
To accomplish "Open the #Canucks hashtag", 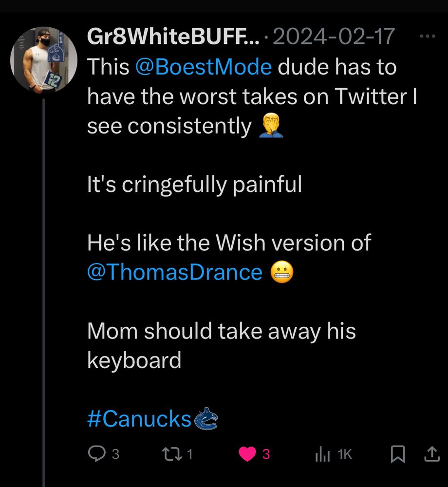I will 139,419.
